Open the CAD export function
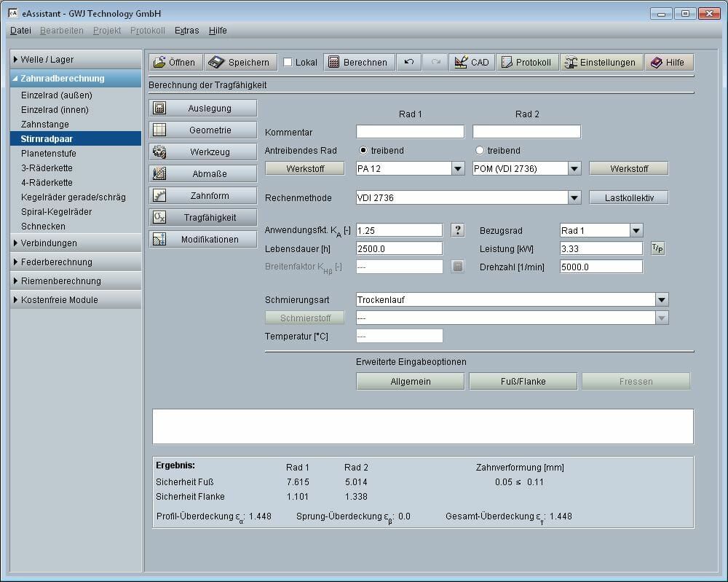 click(x=472, y=62)
